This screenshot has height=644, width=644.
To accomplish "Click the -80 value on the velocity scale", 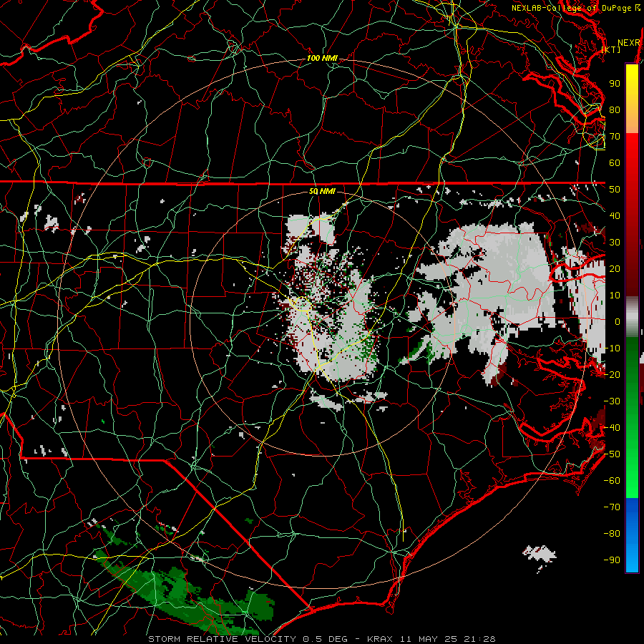I will 612,534.
